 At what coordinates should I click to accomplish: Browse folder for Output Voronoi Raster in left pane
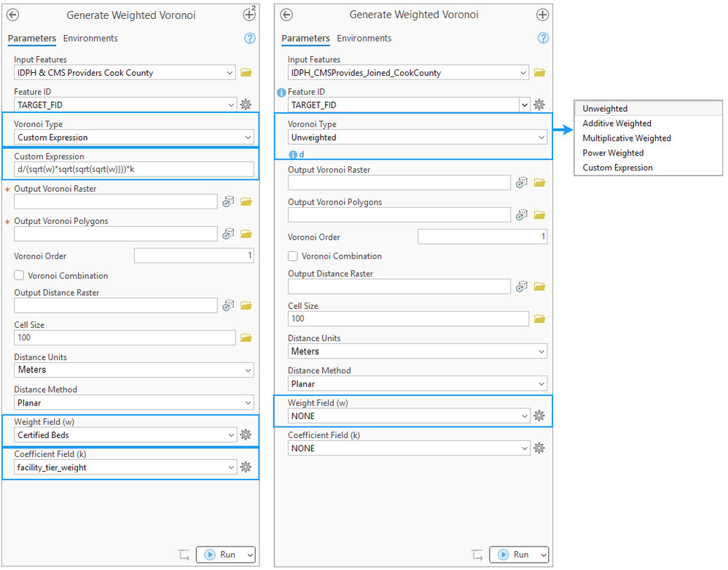tap(246, 202)
